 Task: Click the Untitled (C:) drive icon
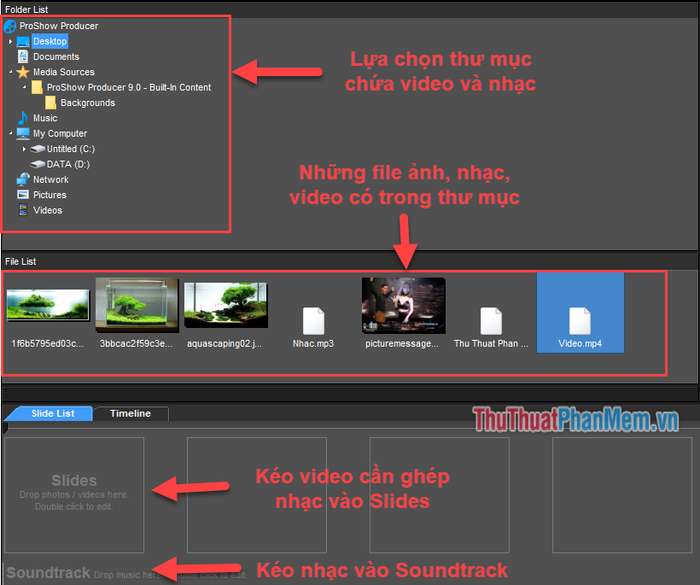(38, 149)
